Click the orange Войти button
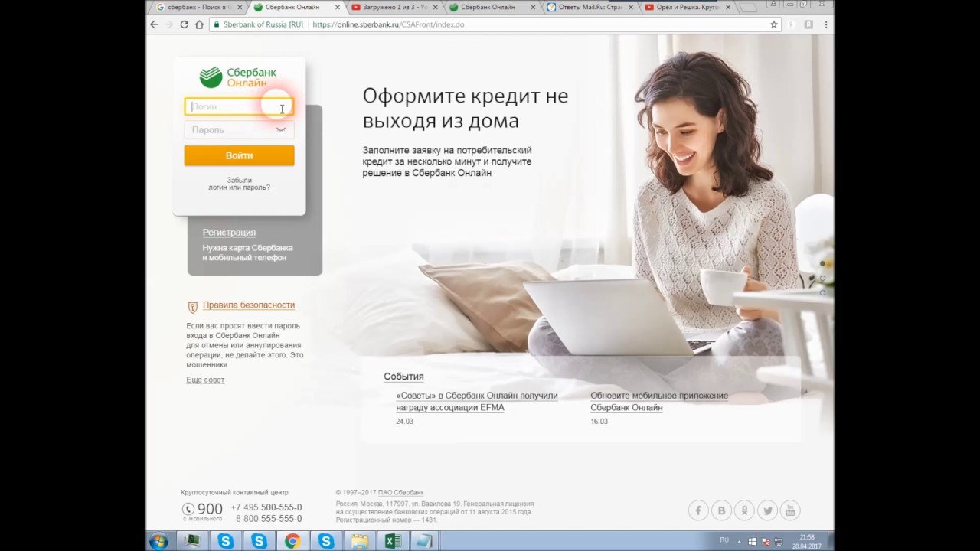 coord(239,155)
